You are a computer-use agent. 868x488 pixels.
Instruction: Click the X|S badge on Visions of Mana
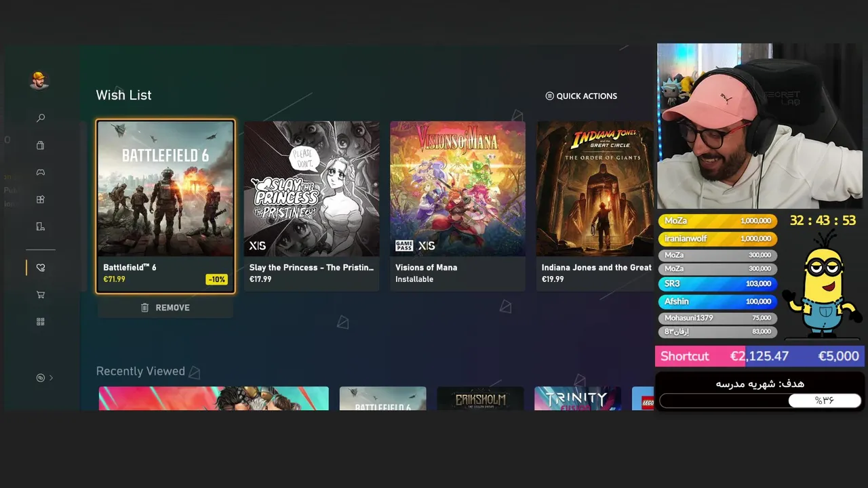tap(427, 245)
